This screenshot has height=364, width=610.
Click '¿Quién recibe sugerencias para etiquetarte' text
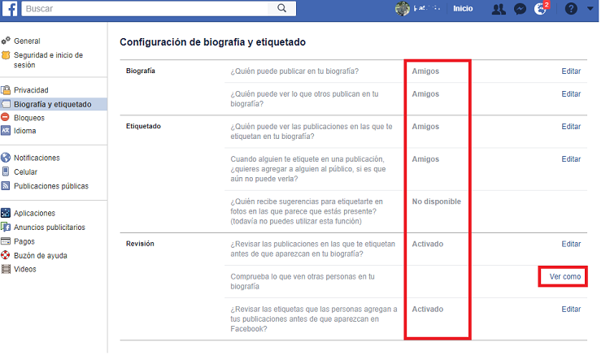[x=307, y=211]
